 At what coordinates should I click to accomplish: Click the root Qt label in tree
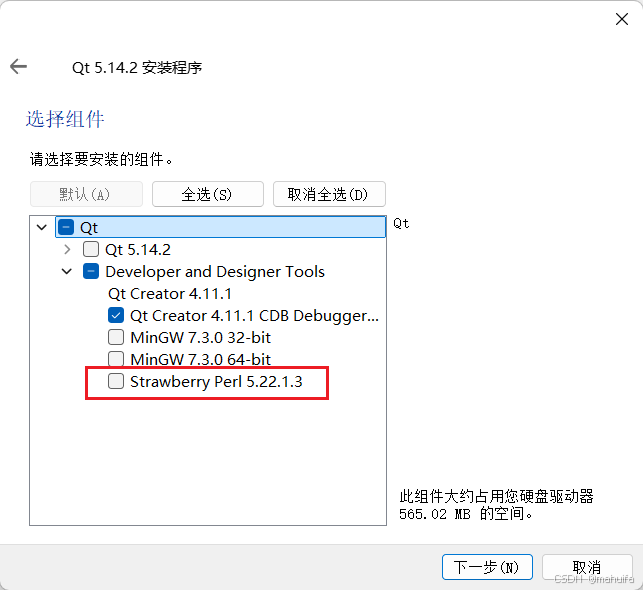point(89,228)
